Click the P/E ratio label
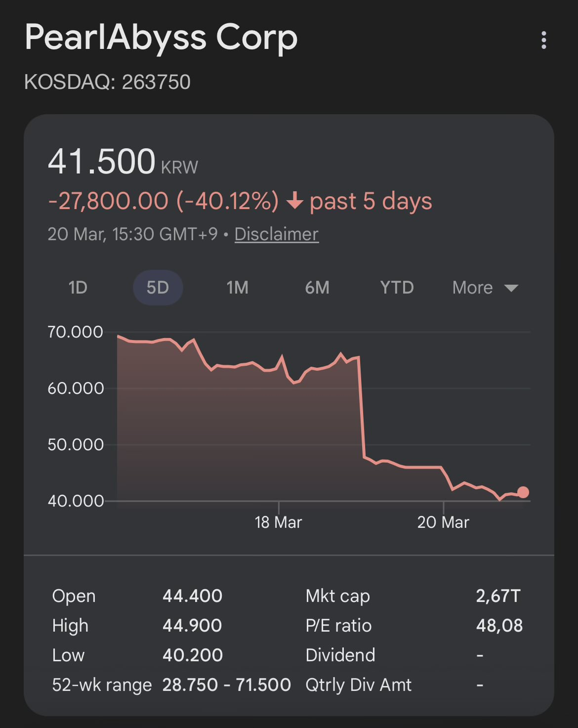The width and height of the screenshot is (578, 728). [x=338, y=626]
